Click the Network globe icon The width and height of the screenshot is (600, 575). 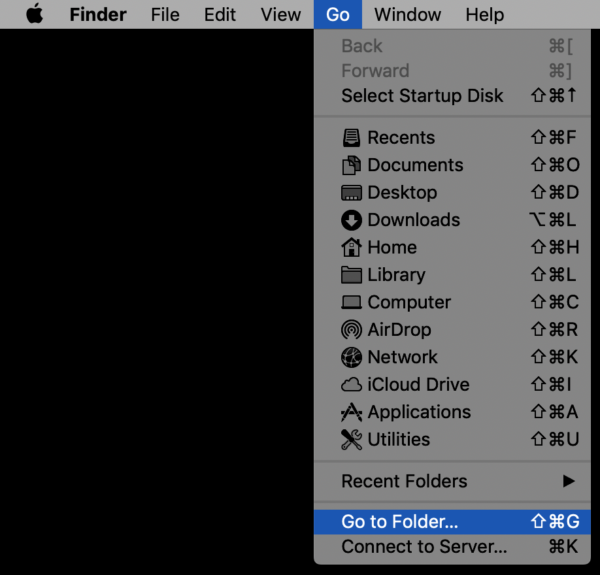click(351, 357)
